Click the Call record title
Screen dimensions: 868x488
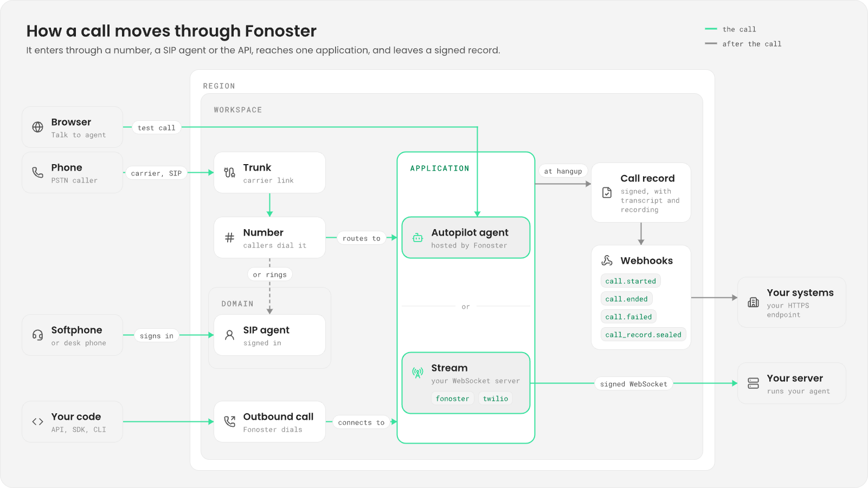pos(648,178)
